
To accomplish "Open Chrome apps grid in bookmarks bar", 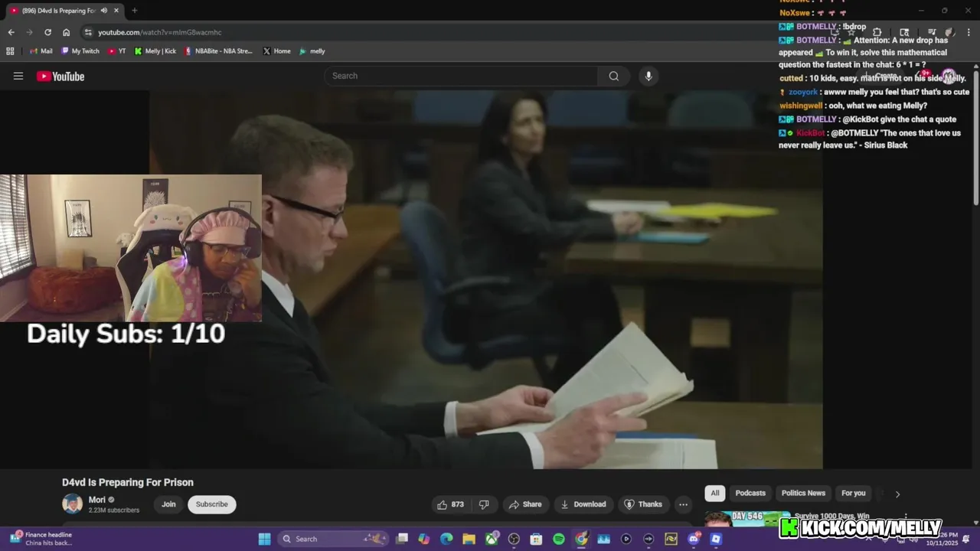I will pos(10,51).
